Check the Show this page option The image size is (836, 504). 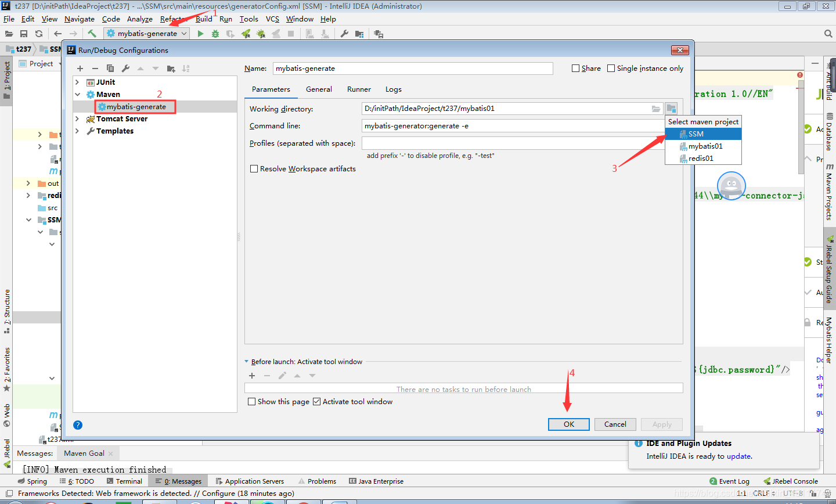click(x=251, y=402)
